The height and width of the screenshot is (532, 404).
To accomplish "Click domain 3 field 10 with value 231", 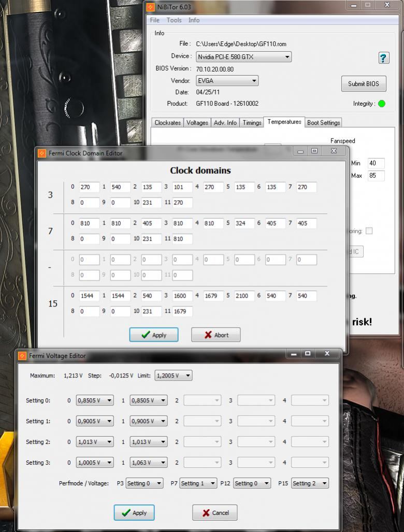I will [151, 203].
